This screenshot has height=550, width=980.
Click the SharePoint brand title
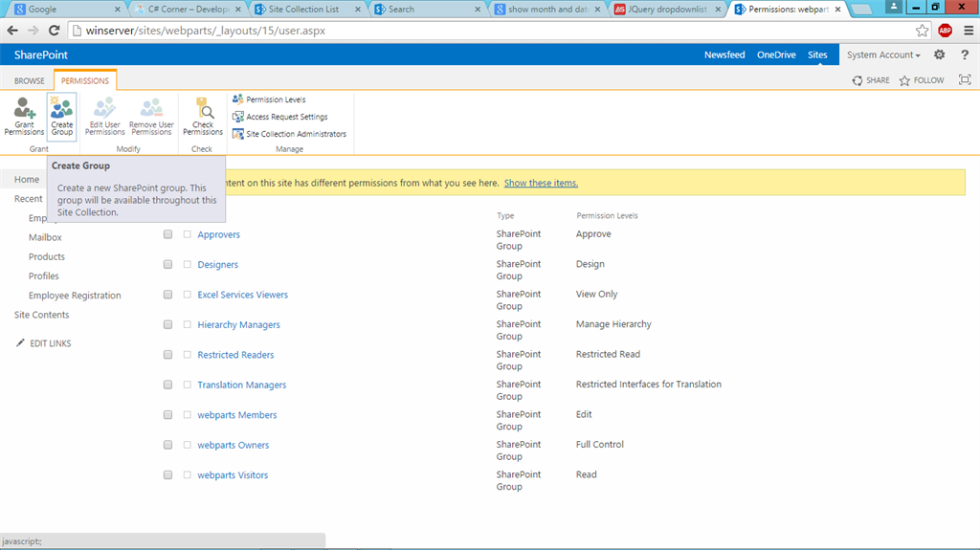click(x=40, y=55)
